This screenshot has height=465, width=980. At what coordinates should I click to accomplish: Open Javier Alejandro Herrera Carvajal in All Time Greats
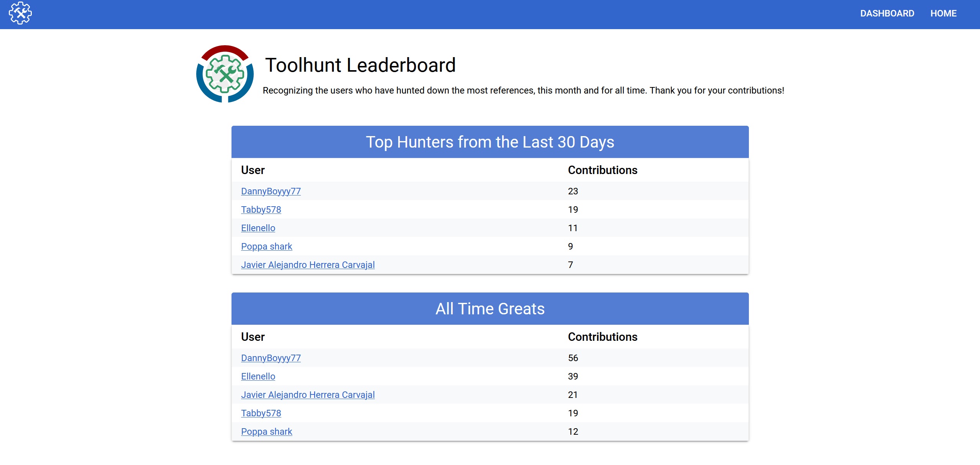coord(308,394)
